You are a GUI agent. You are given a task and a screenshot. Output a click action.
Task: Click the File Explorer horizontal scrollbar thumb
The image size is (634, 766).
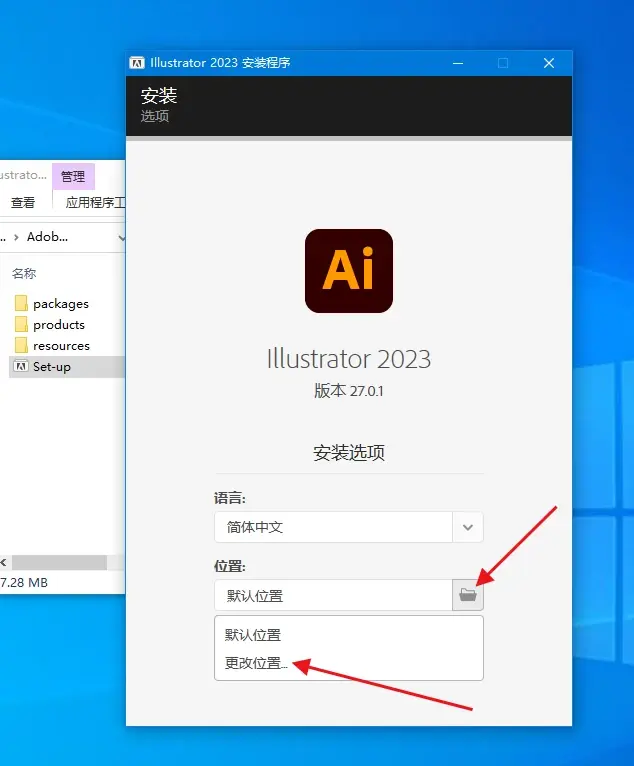point(59,563)
